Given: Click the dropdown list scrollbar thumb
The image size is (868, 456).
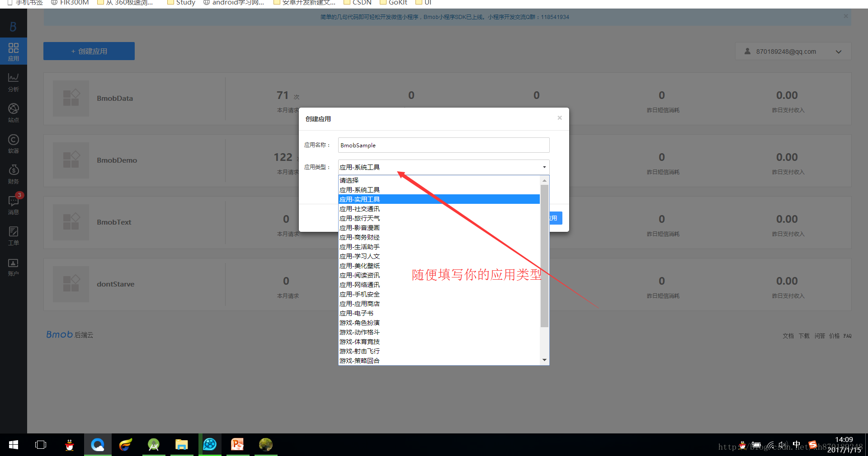Looking at the screenshot, I should coord(544,256).
